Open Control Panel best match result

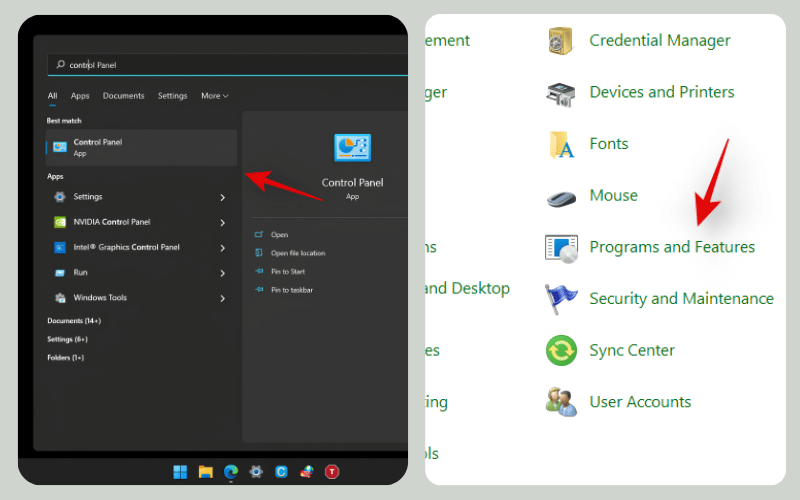tap(141, 147)
